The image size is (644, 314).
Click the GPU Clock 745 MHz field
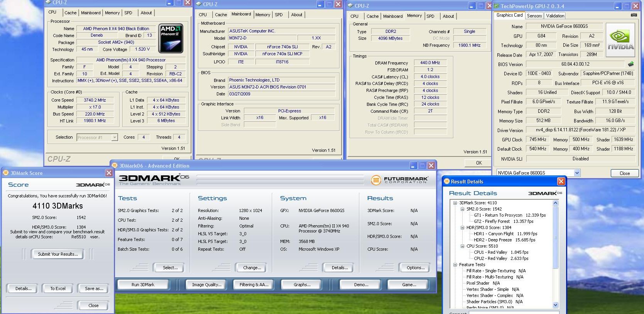tap(538, 139)
